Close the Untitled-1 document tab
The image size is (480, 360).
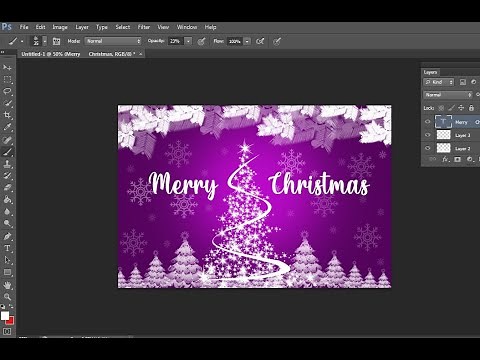[x=141, y=54]
